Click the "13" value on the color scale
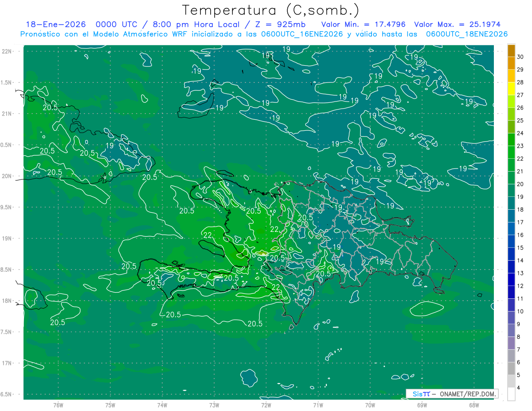The width and height of the screenshot is (532, 411). pos(520,273)
